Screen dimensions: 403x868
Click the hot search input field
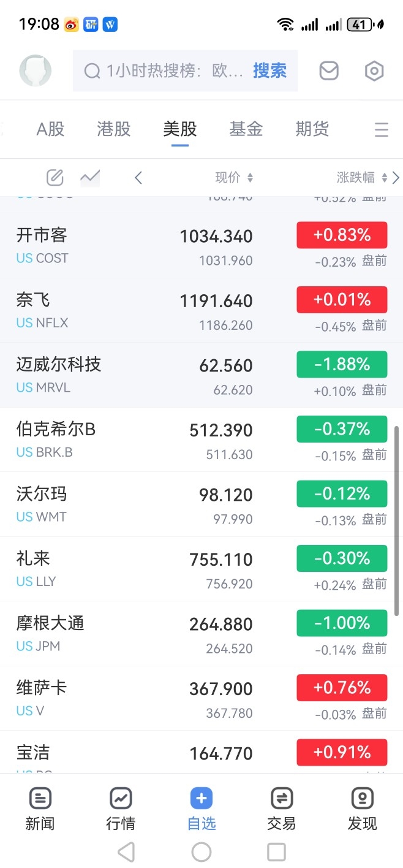(164, 71)
